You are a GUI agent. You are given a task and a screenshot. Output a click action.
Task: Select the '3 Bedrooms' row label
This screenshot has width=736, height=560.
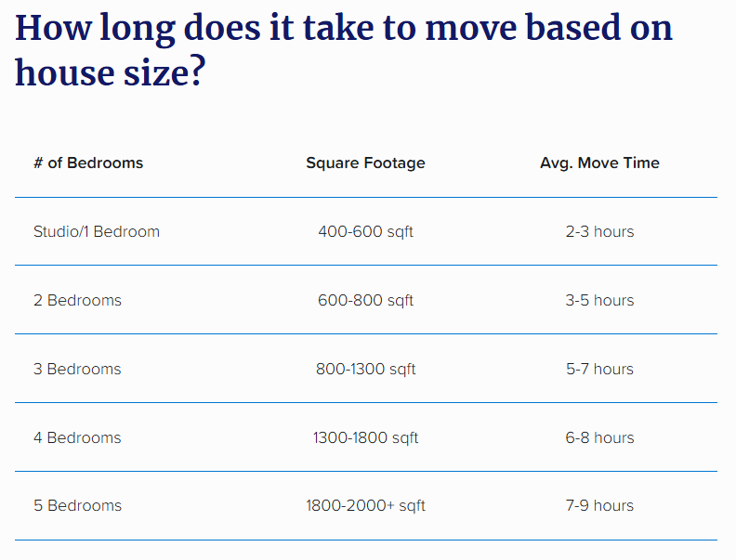(77, 369)
